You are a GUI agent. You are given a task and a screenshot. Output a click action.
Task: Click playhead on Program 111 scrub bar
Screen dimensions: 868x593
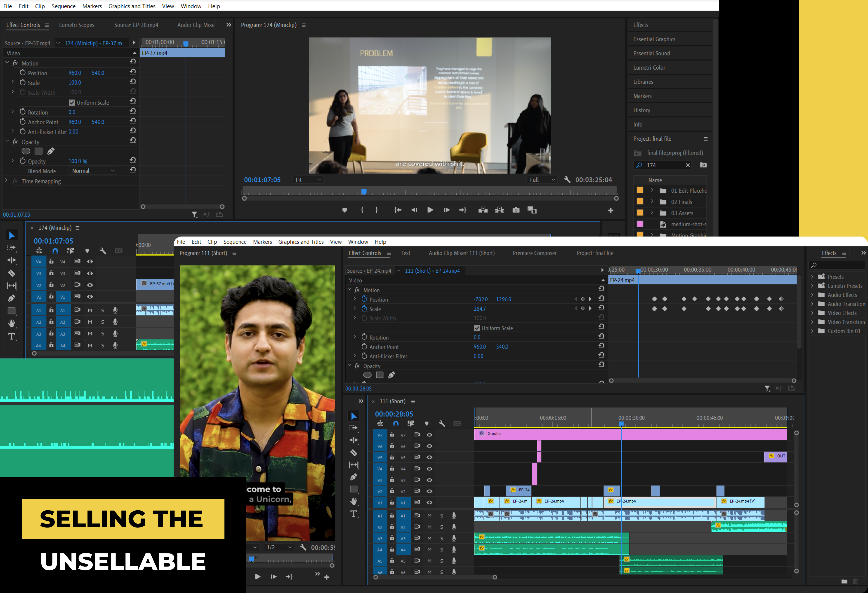point(251,559)
